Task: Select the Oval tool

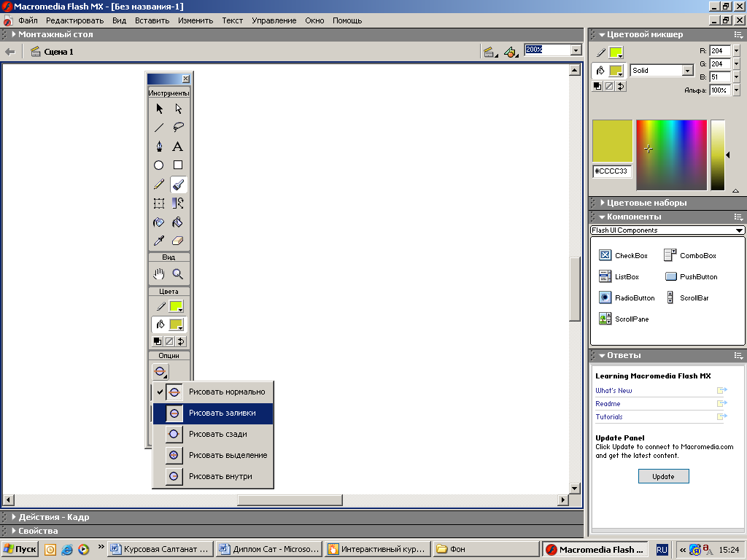Action: tap(159, 166)
